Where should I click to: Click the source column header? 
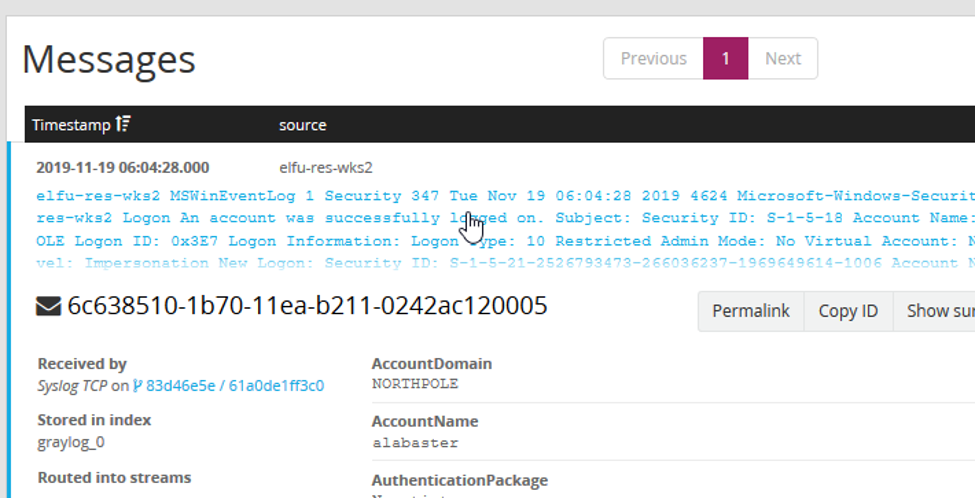click(302, 125)
